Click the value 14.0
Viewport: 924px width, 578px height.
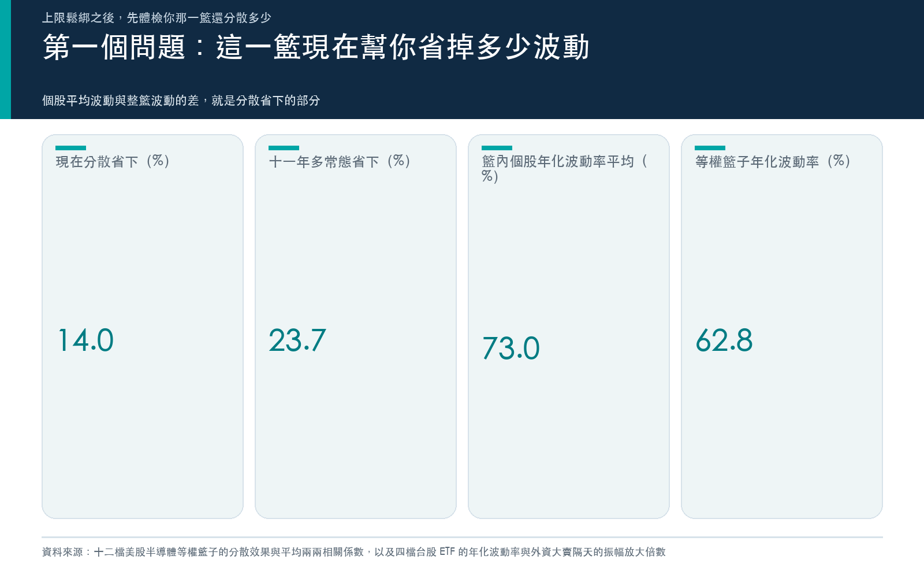pos(85,340)
